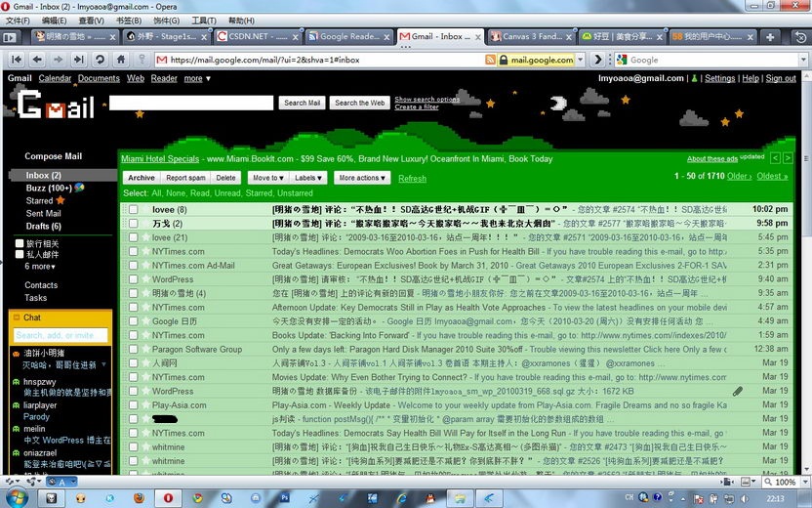The width and height of the screenshot is (812, 508).
Task: Open the Older page link
Action: point(739,176)
